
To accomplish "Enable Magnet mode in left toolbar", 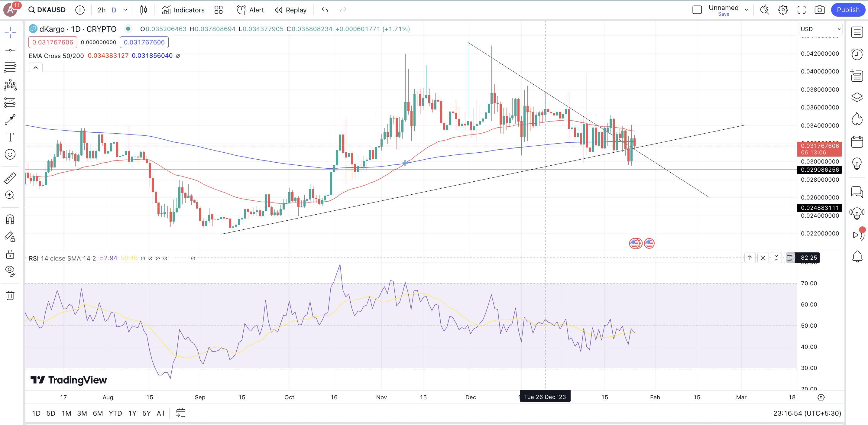I will [x=10, y=219].
